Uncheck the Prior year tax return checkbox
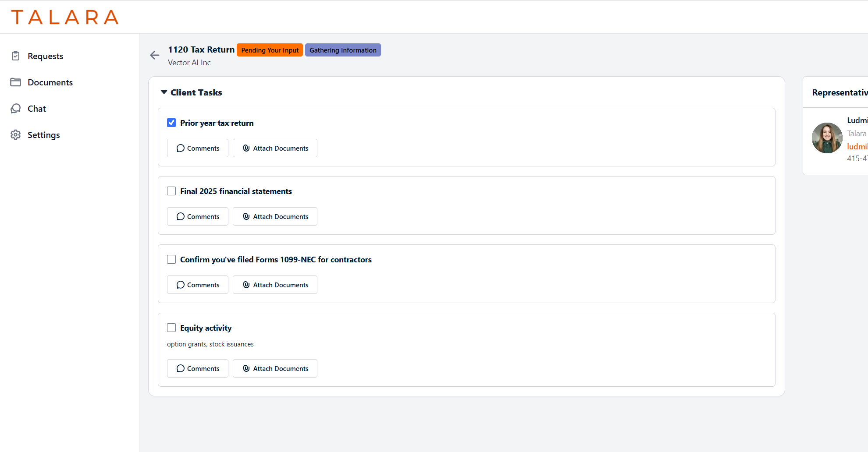The image size is (868, 452). pos(171,123)
